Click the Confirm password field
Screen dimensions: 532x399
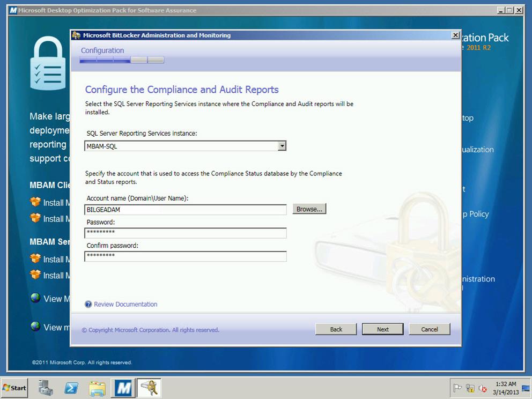point(185,256)
